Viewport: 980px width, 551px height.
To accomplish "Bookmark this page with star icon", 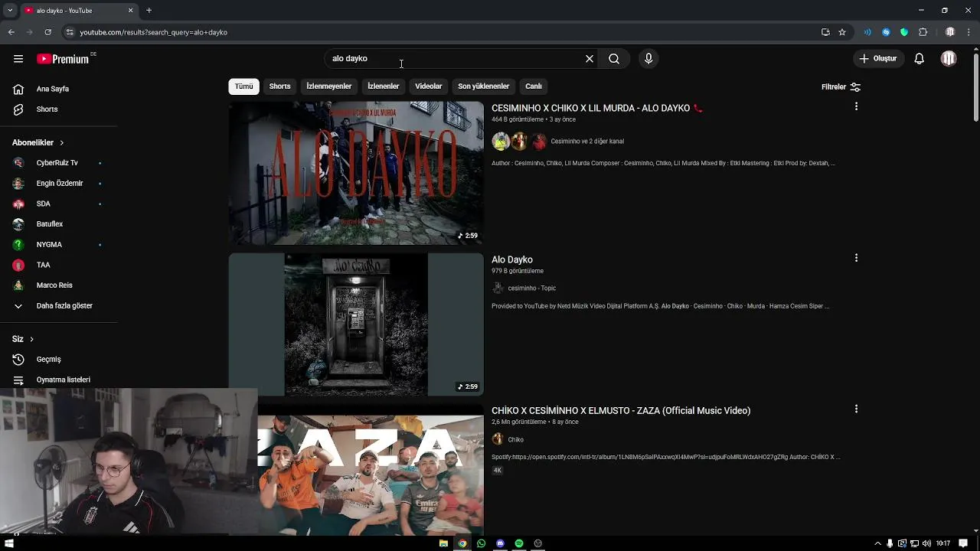I will coord(842,32).
